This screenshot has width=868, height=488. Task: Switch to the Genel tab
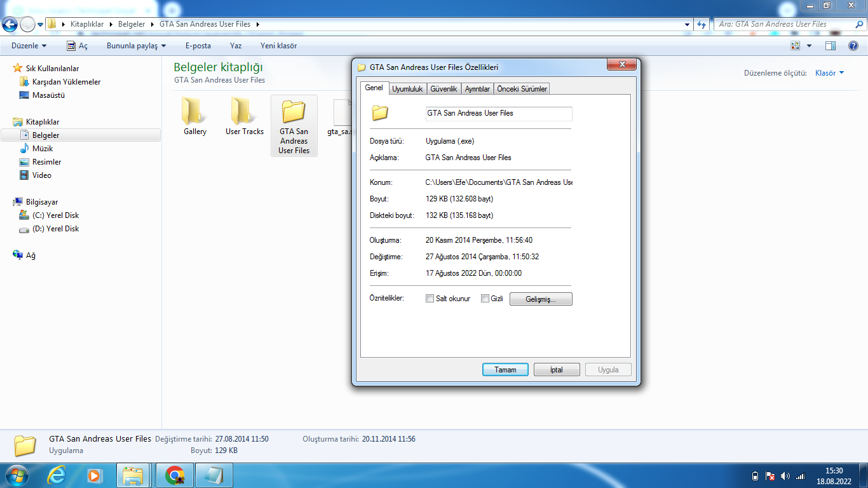pyautogui.click(x=374, y=88)
